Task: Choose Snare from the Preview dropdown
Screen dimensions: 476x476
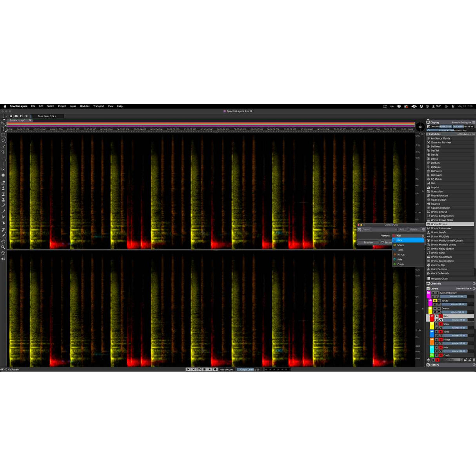Action: click(x=400, y=245)
